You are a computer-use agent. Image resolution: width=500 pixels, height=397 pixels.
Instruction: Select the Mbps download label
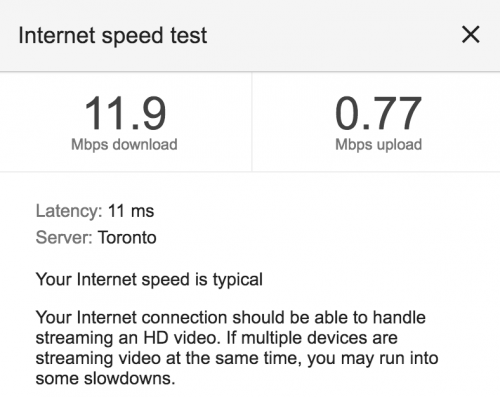pos(124,145)
